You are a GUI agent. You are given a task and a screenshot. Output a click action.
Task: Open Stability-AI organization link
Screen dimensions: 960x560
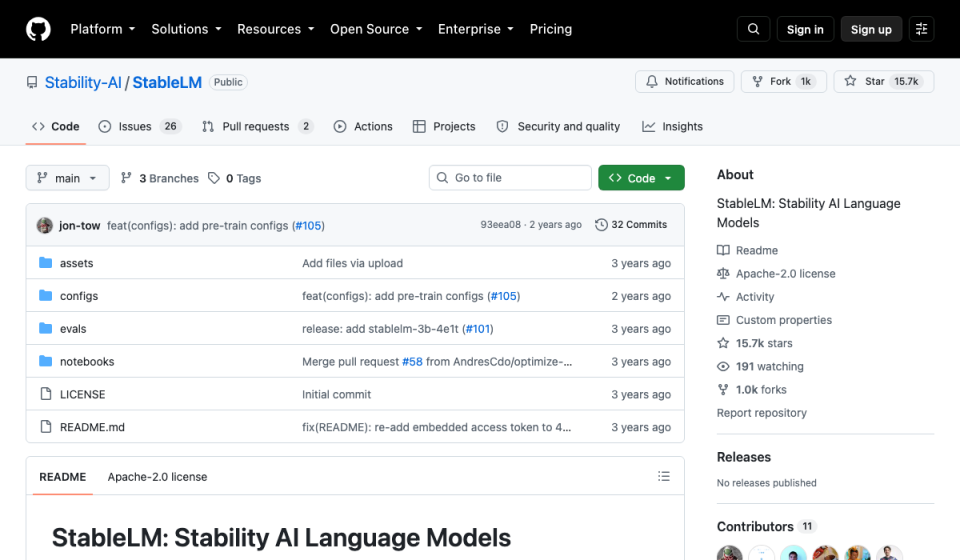(x=83, y=82)
